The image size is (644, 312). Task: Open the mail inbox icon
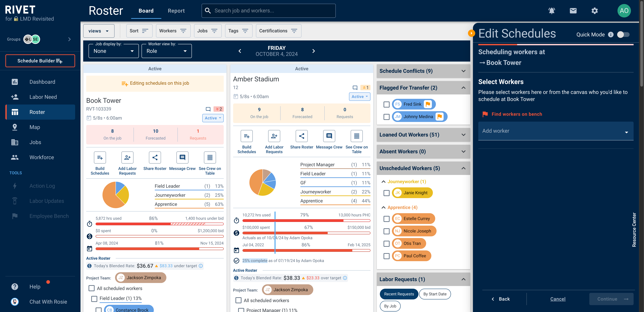(573, 11)
